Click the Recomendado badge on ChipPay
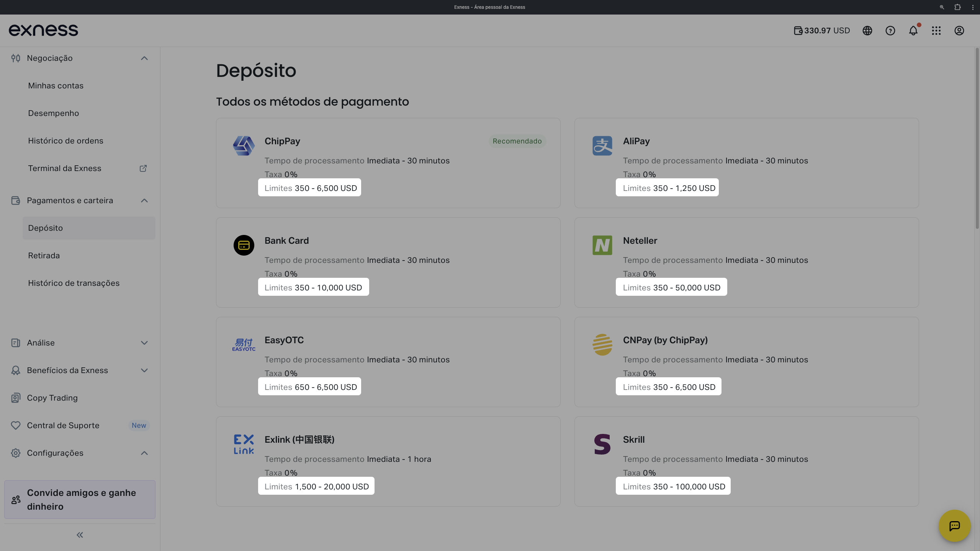The width and height of the screenshot is (980, 551). coord(517,141)
